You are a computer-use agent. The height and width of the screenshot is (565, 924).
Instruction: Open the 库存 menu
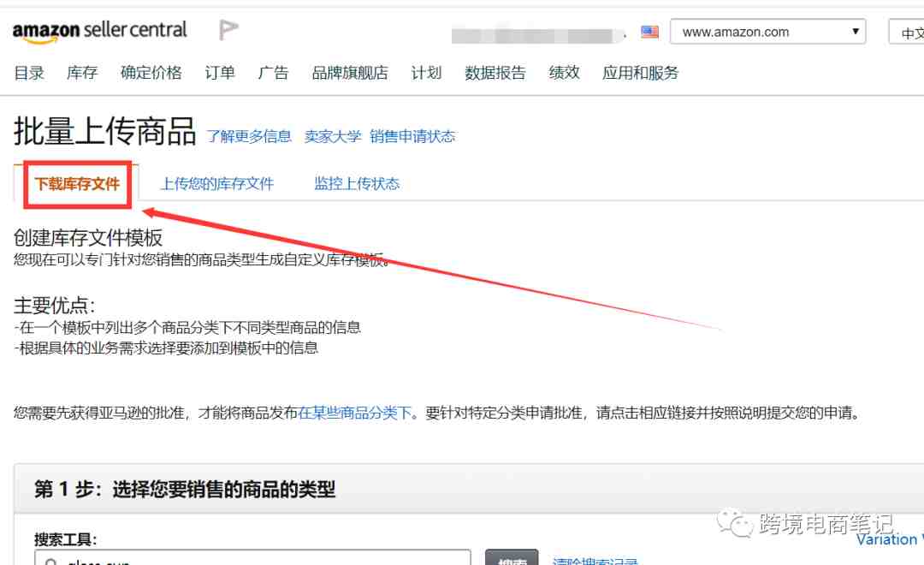point(82,73)
